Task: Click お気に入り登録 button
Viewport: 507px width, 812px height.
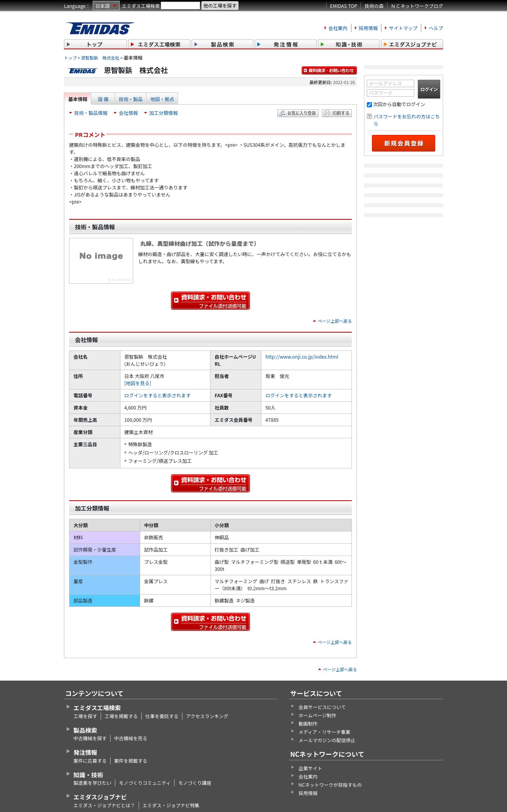Action: click(298, 113)
